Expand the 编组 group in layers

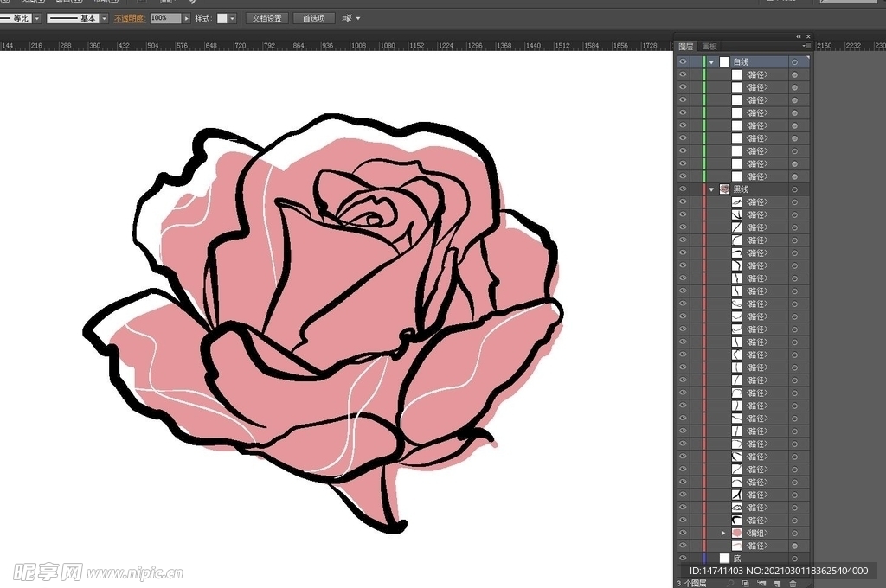pyautogui.click(x=723, y=533)
